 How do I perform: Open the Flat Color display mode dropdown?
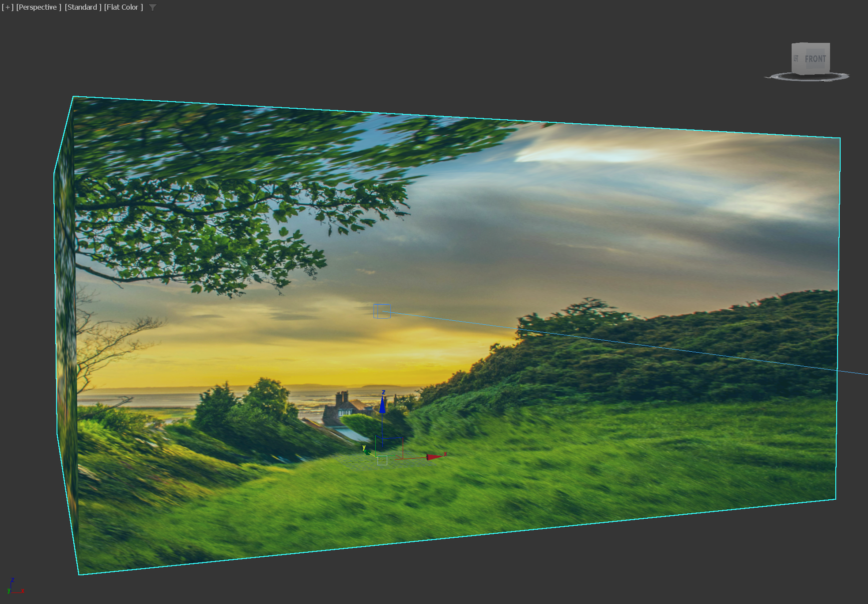tap(124, 7)
